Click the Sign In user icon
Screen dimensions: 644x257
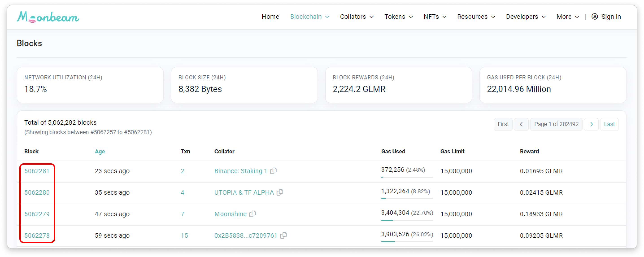click(x=595, y=17)
